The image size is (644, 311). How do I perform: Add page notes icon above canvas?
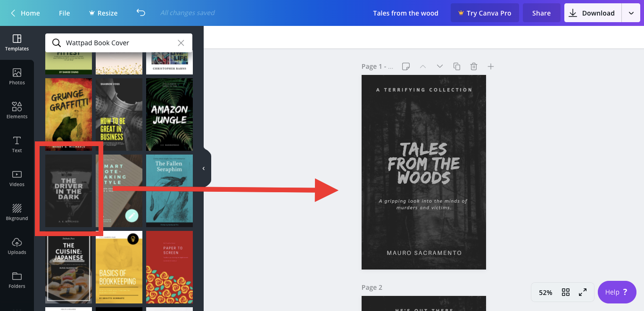[406, 66]
